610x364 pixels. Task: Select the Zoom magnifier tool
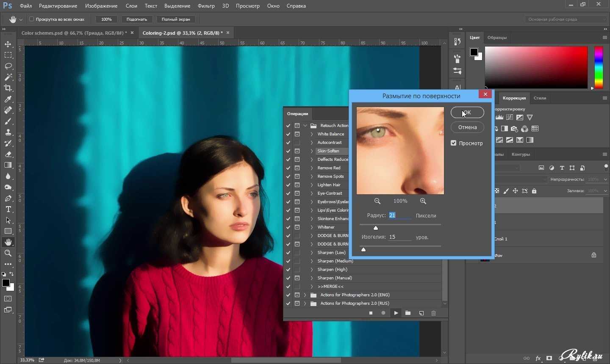(x=8, y=253)
